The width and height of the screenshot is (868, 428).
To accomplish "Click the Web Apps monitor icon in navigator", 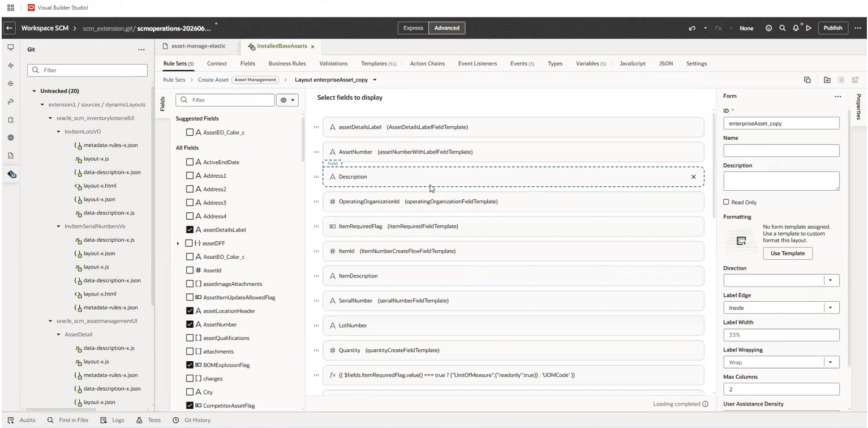I will click(x=11, y=48).
